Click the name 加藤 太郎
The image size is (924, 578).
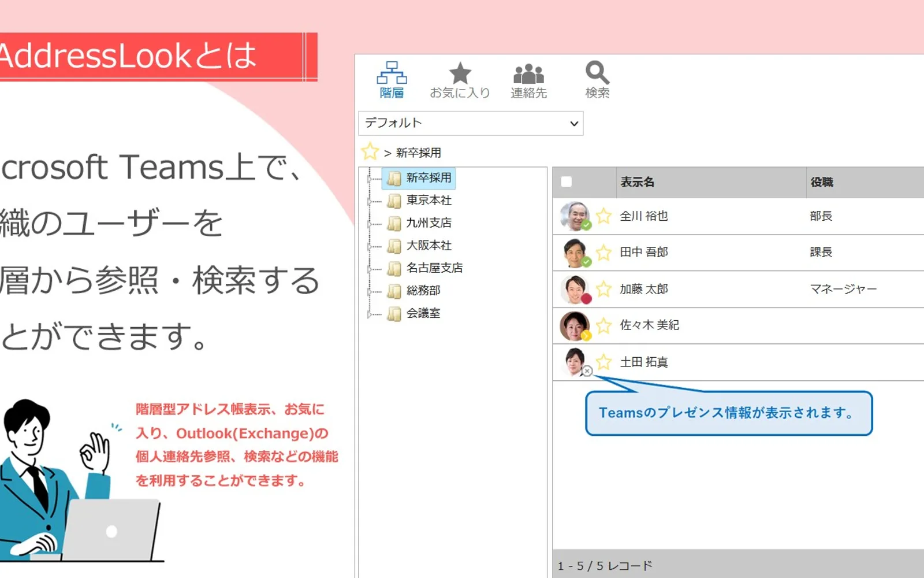click(x=644, y=289)
